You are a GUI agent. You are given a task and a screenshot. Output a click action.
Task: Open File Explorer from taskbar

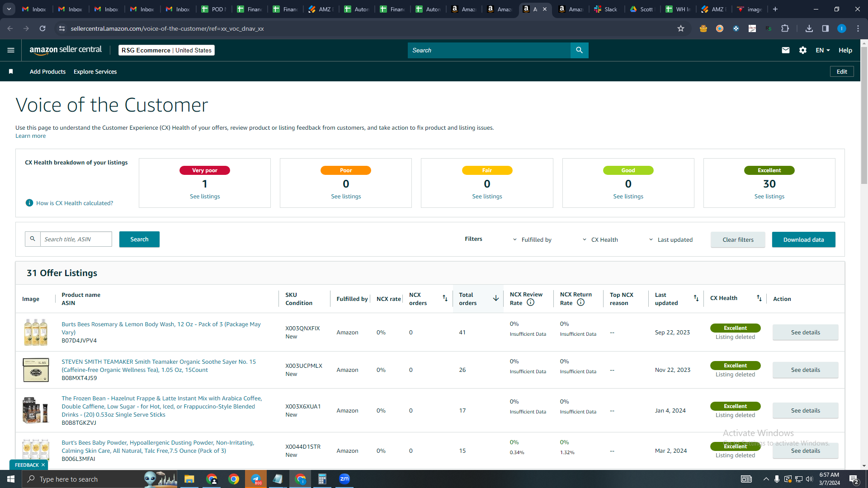point(189,479)
